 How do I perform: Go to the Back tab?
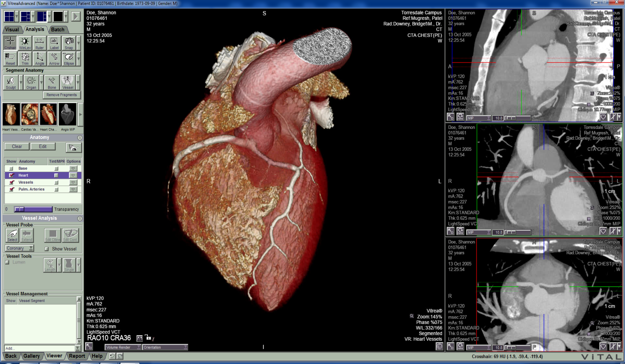coord(11,356)
